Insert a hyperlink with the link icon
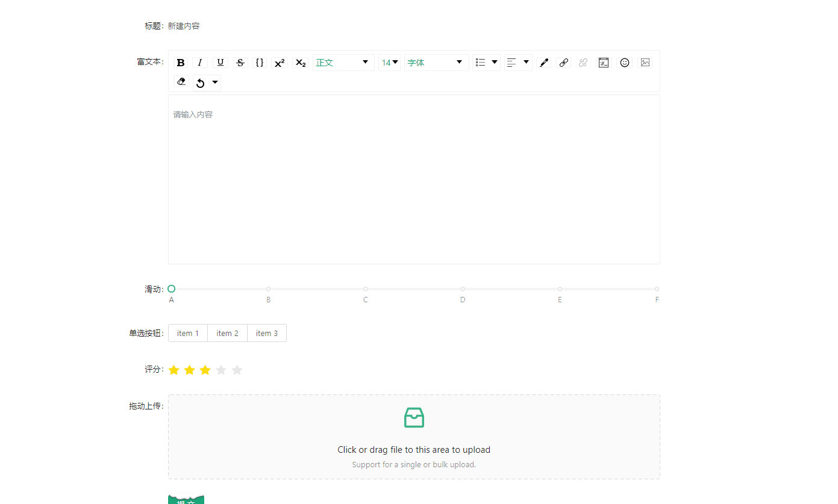The image size is (838, 504). (x=563, y=63)
